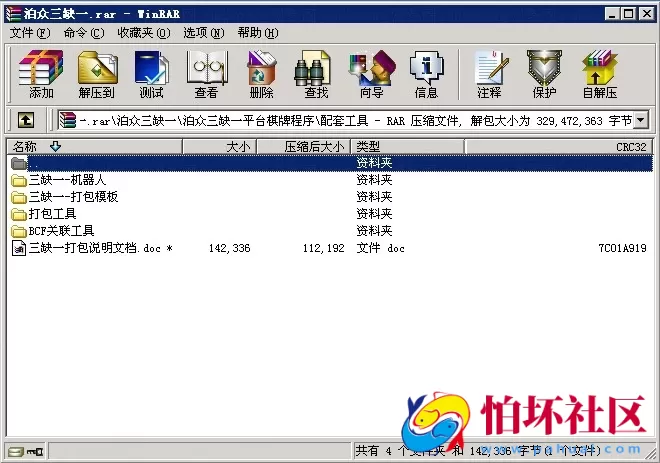Image resolution: width=660 pixels, height=463 pixels.
Task: Open the address bar dropdown arrow
Action: tap(640, 120)
